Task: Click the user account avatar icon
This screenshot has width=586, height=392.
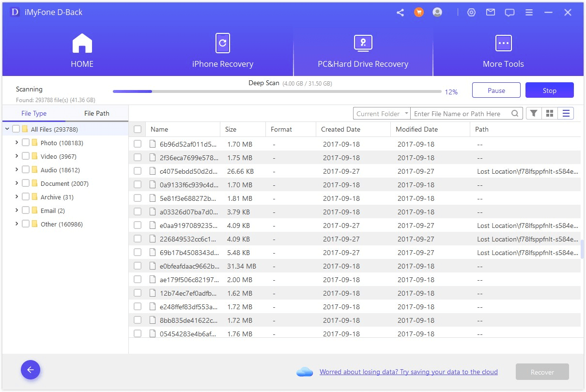Action: [437, 13]
